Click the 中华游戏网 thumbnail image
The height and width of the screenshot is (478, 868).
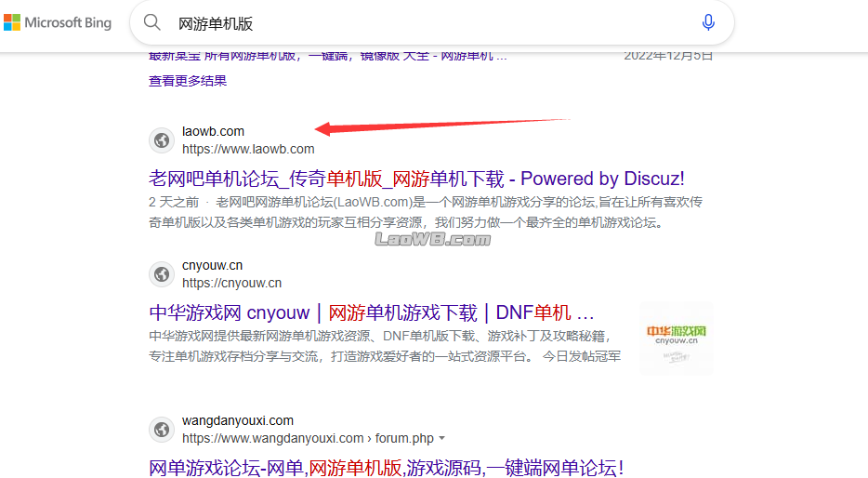[677, 339]
